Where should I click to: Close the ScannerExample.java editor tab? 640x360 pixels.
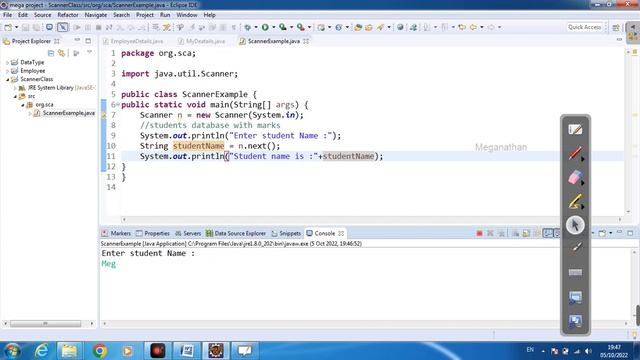tap(306, 41)
